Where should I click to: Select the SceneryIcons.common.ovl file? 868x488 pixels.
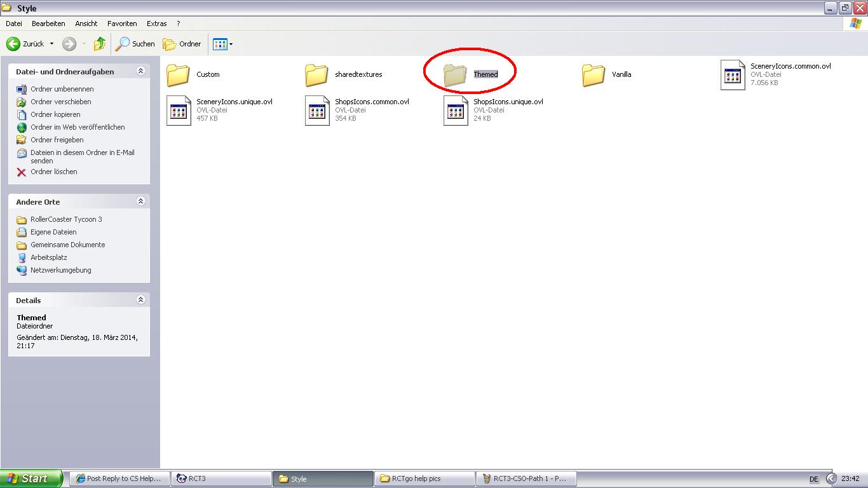click(733, 75)
